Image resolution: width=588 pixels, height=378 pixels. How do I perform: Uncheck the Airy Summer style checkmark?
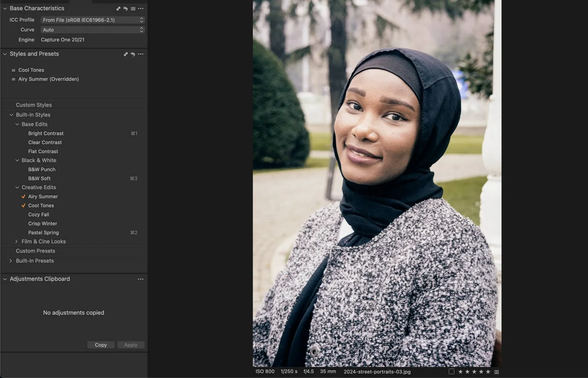pyautogui.click(x=23, y=197)
